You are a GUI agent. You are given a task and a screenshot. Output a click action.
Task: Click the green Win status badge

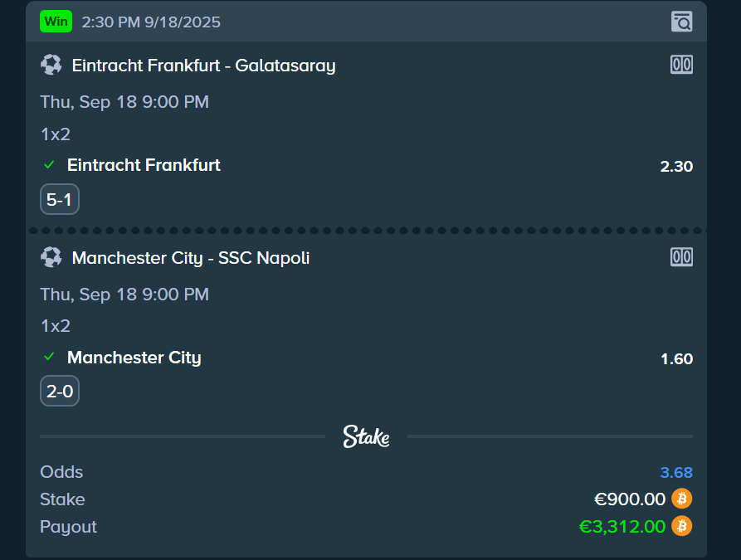(x=56, y=22)
